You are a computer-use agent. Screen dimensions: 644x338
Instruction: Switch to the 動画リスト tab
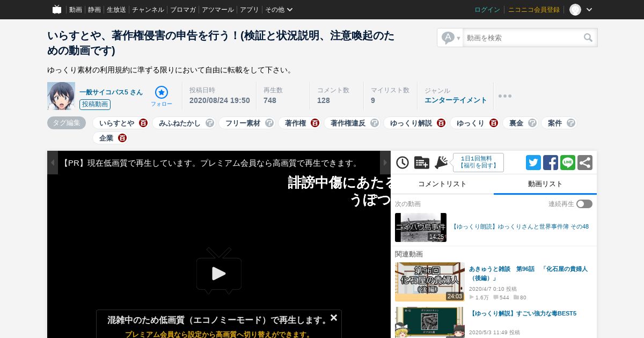(x=545, y=184)
